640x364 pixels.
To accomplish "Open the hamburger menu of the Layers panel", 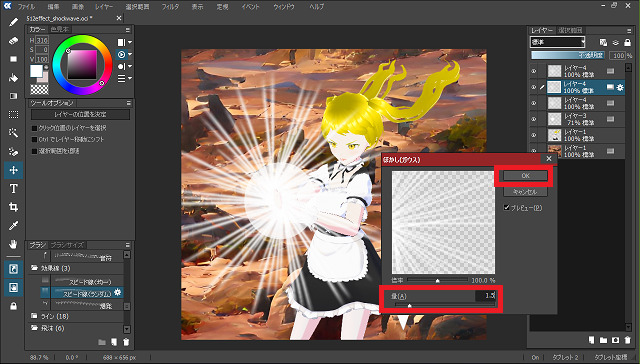I will click(629, 31).
